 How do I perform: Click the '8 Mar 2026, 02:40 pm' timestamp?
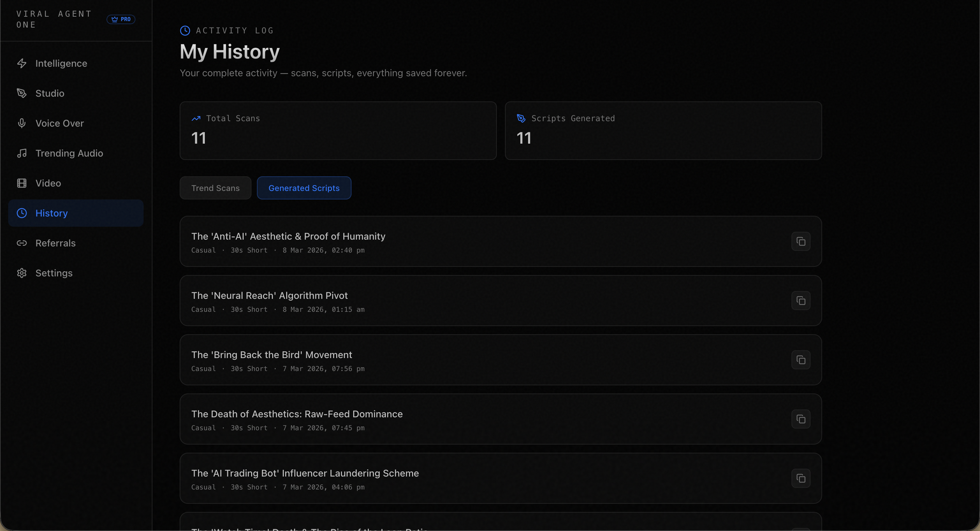(323, 251)
